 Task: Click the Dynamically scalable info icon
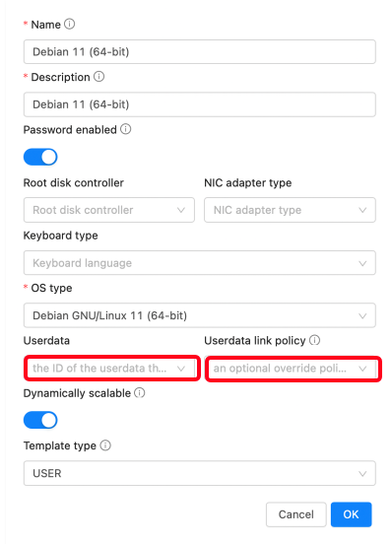pyautogui.click(x=139, y=393)
